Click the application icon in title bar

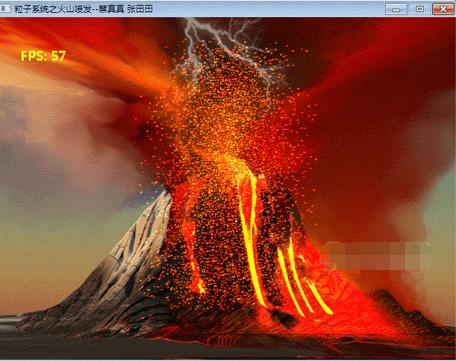click(4, 8)
